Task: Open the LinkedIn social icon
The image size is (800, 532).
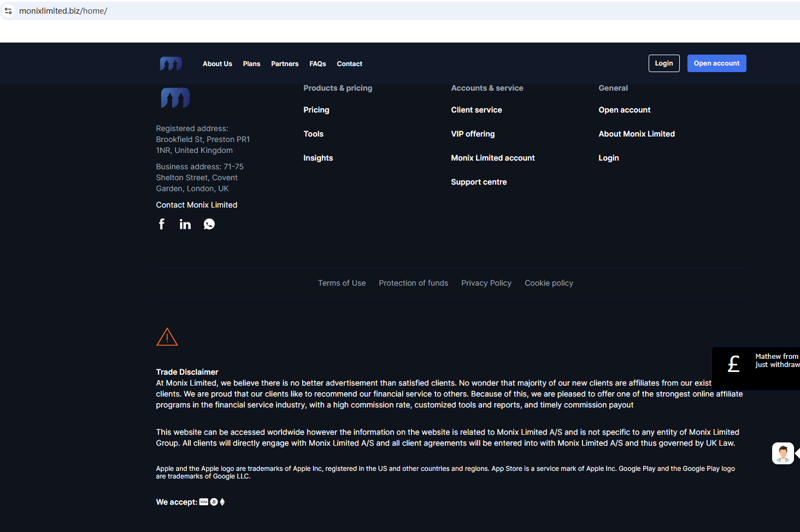Action: (x=185, y=224)
